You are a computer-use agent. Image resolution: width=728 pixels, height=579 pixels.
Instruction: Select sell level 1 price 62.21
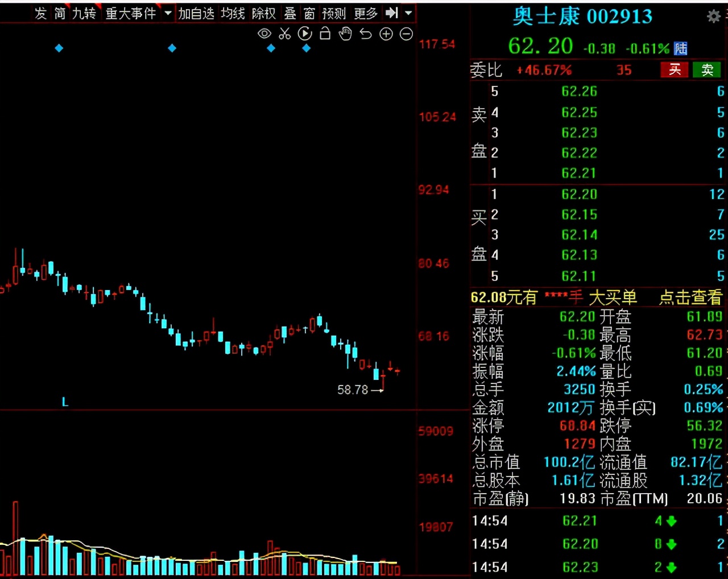tap(580, 173)
